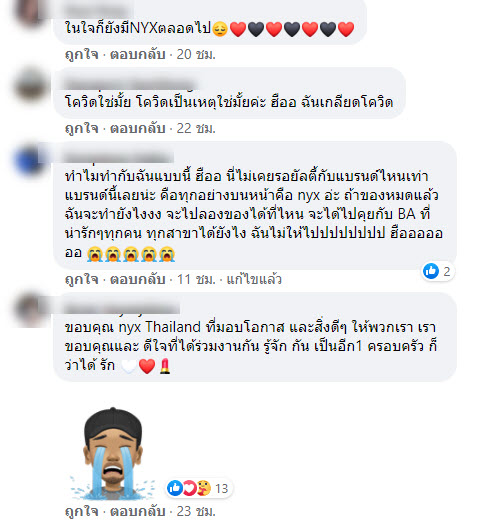This screenshot has width=481, height=523.
Task: Reply to the โควิด comment via ตอบกลับ
Action: [138, 128]
